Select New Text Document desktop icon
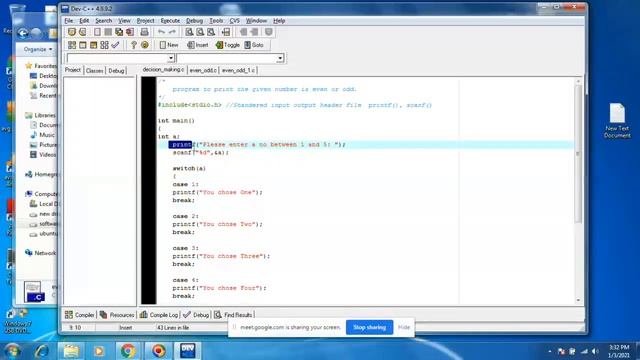 click(x=617, y=120)
